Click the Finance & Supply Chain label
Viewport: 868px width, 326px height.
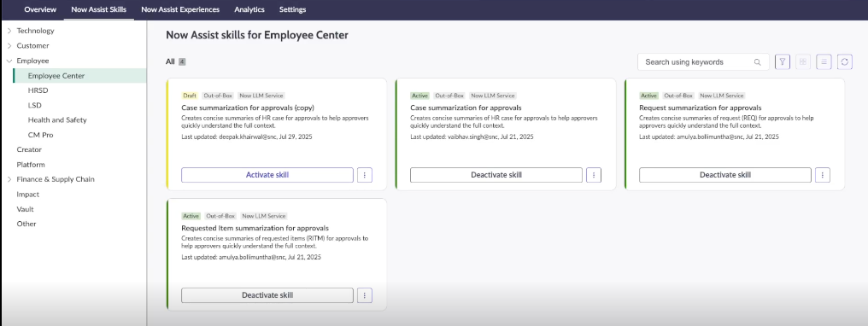(56, 179)
